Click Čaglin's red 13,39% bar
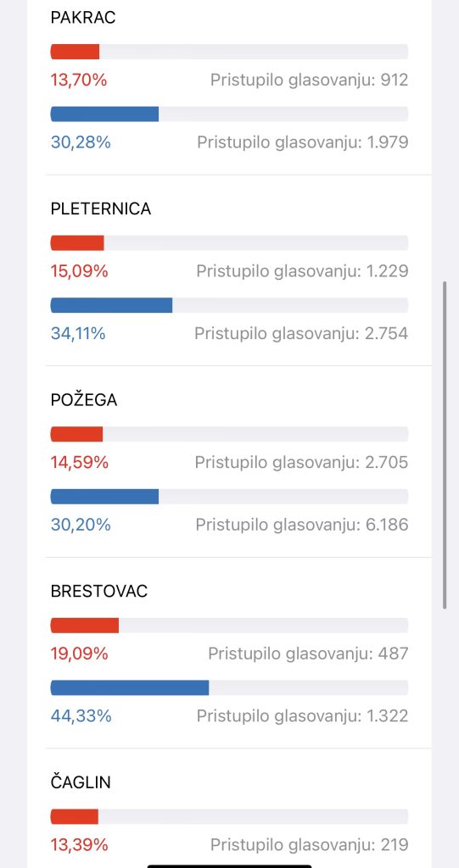 [x=229, y=816]
